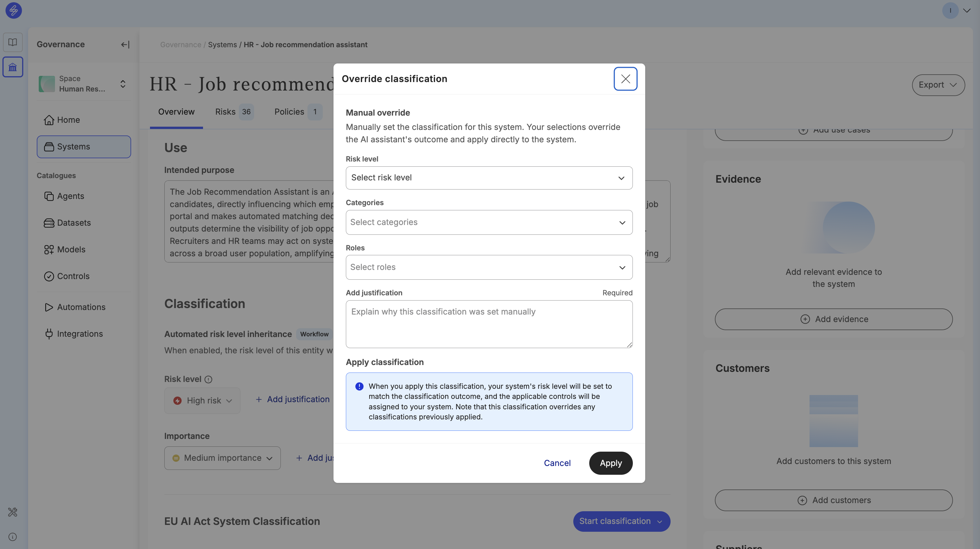
Task: Click Cancel in the override dialog
Action: coord(557,463)
